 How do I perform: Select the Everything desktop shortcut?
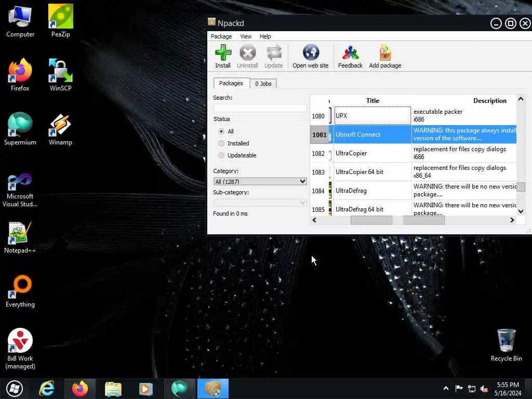pos(20,291)
